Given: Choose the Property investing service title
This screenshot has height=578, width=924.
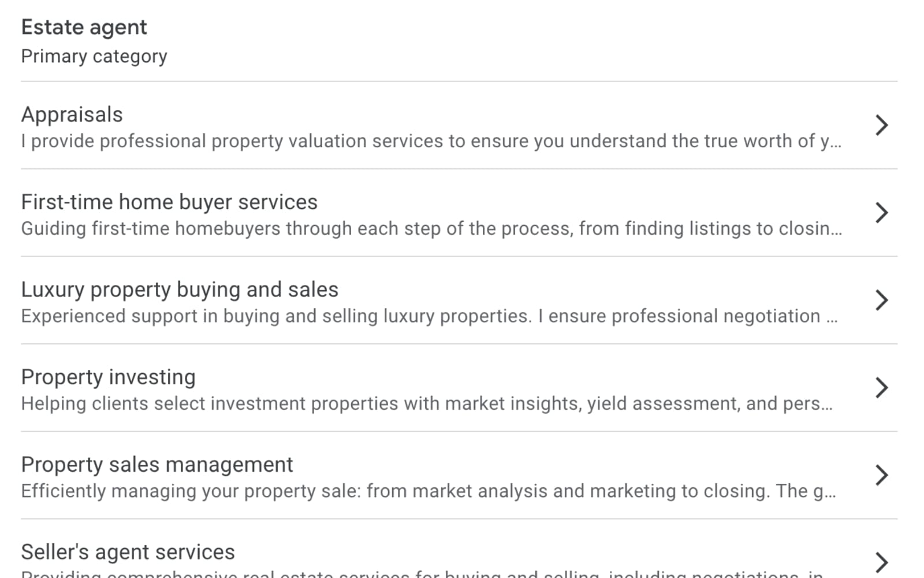Looking at the screenshot, I should [109, 377].
